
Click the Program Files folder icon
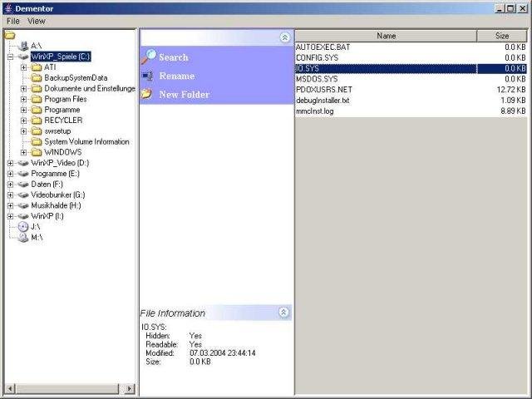37,99
